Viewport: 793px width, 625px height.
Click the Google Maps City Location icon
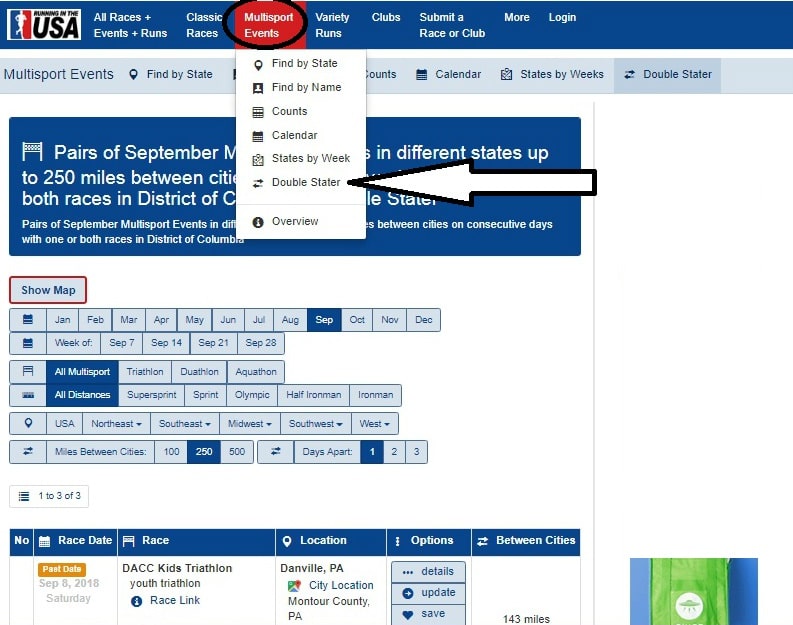(295, 586)
